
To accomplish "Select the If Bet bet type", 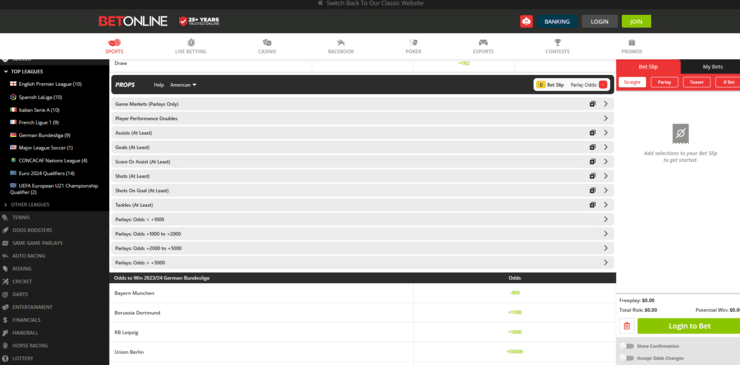I will click(x=728, y=82).
